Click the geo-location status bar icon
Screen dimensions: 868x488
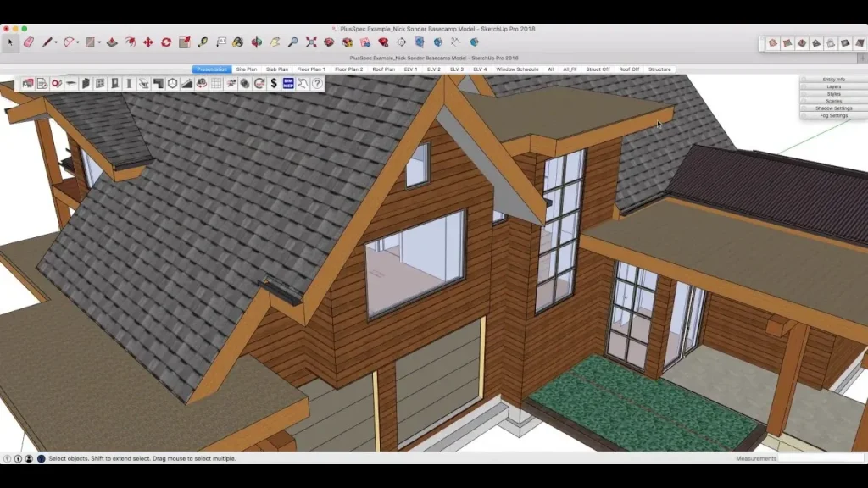[7, 458]
